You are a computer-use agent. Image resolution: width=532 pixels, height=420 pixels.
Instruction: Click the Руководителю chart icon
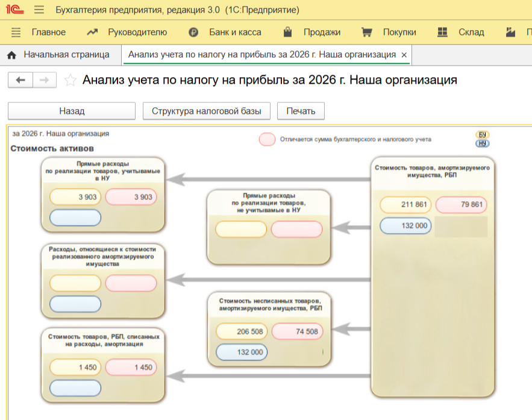(x=92, y=32)
